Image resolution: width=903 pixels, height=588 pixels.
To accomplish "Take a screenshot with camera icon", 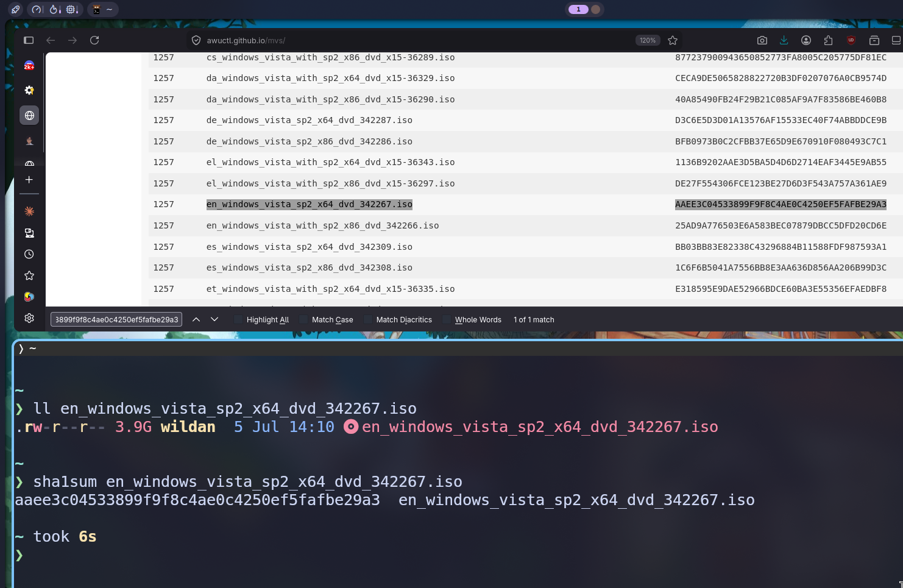I will pos(762,40).
